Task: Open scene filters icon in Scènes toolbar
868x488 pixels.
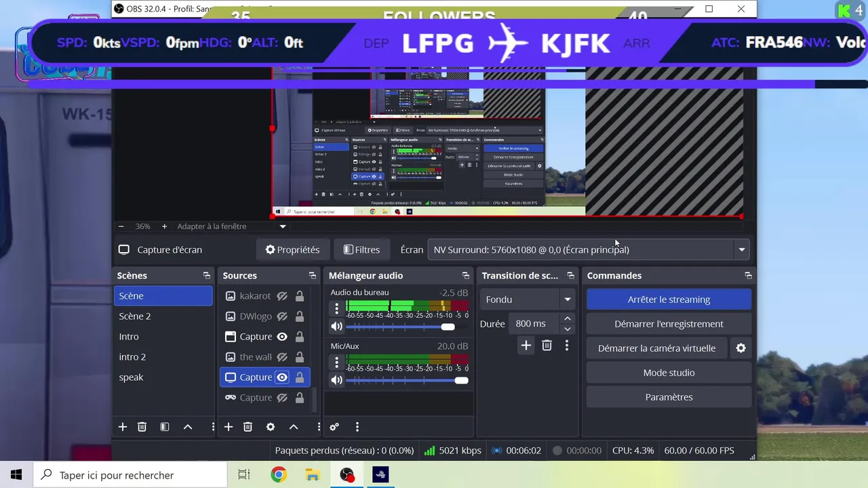Action: click(x=165, y=427)
